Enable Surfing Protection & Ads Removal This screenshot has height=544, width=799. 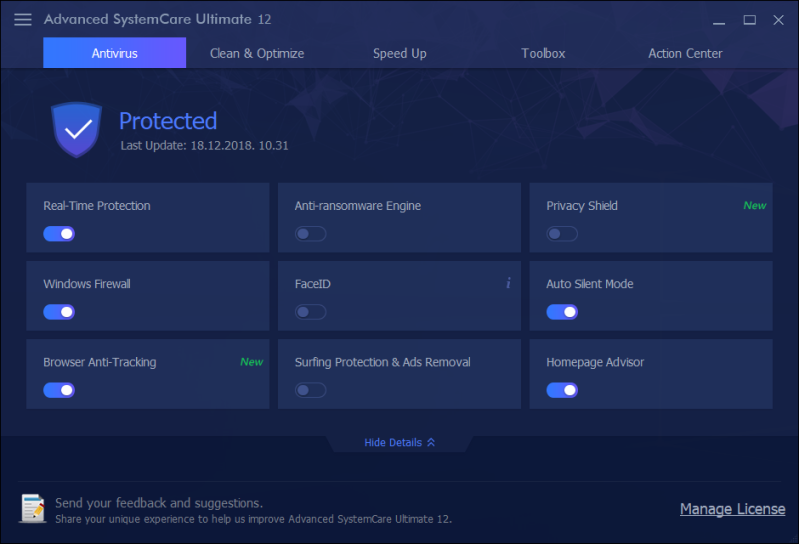pyautogui.click(x=310, y=390)
